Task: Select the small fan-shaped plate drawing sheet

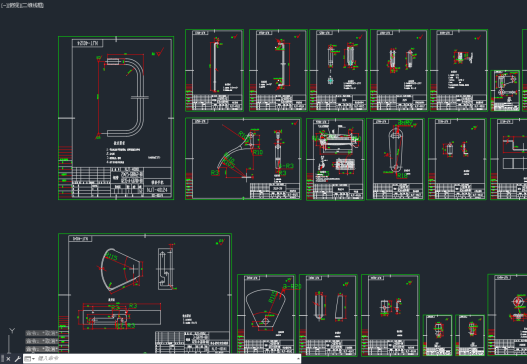Action: point(266,314)
